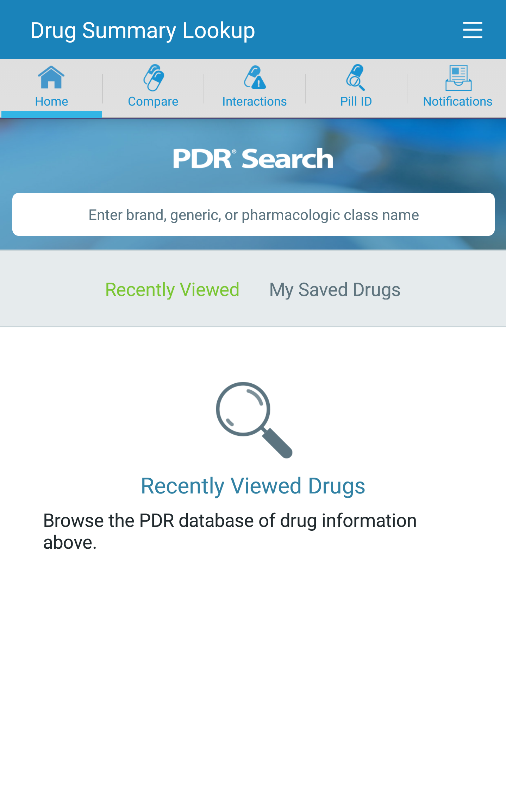This screenshot has width=506, height=812.
Task: Click the large gray magnifying glass
Action: (x=254, y=420)
